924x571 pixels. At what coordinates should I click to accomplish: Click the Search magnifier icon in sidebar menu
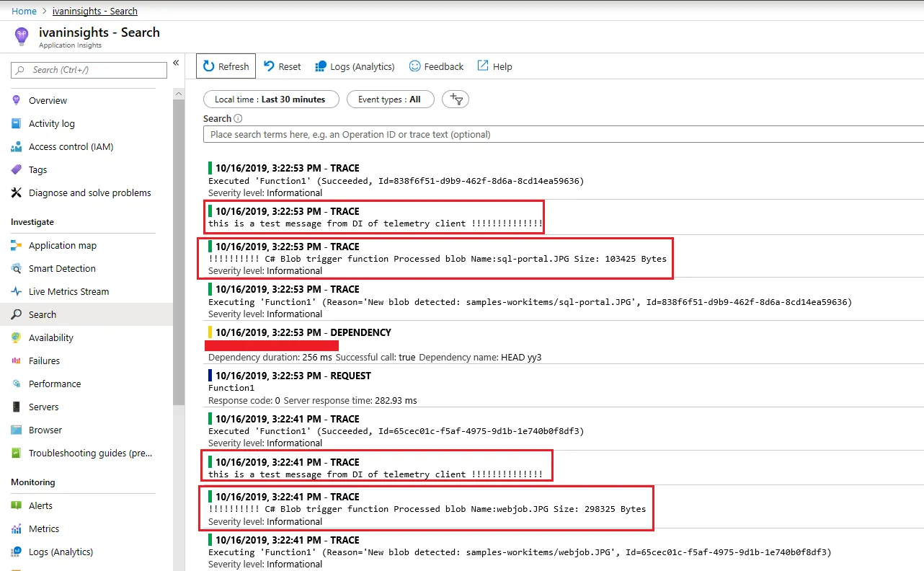[x=17, y=314]
